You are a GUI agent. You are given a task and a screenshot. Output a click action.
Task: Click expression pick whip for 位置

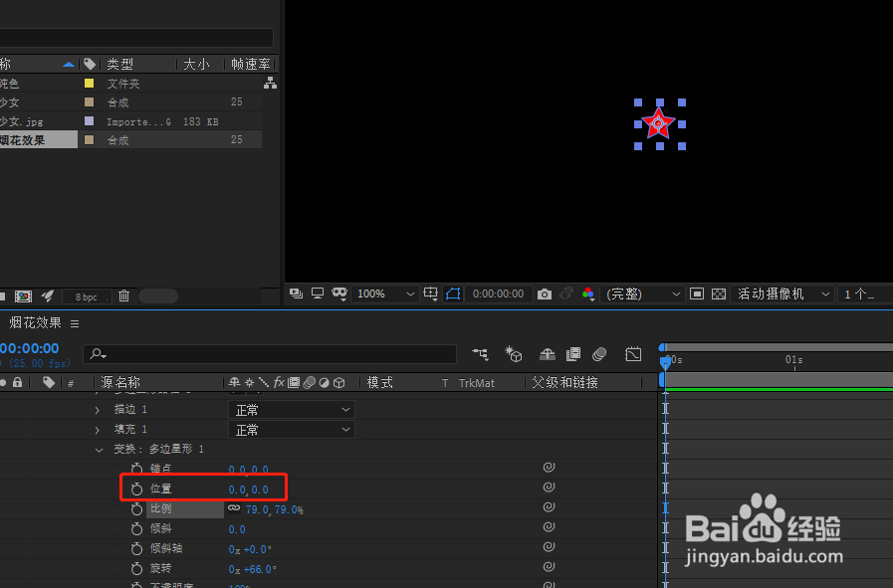point(549,488)
